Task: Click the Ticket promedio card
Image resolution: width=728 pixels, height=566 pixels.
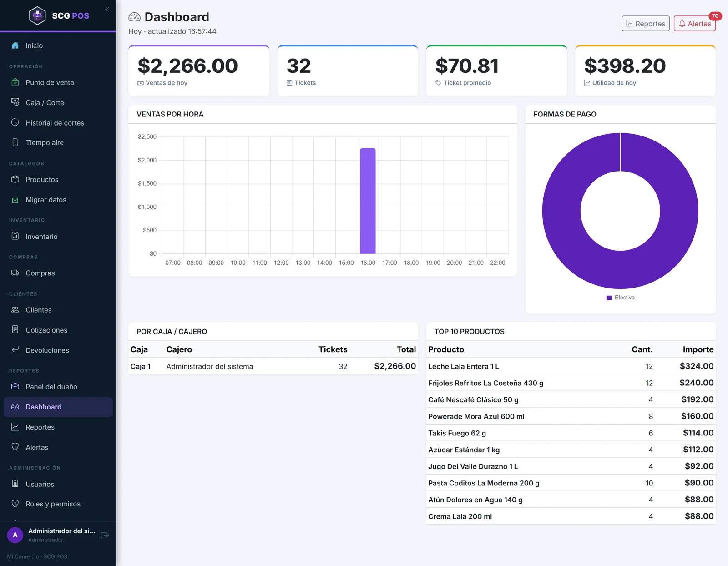Action: point(496,71)
